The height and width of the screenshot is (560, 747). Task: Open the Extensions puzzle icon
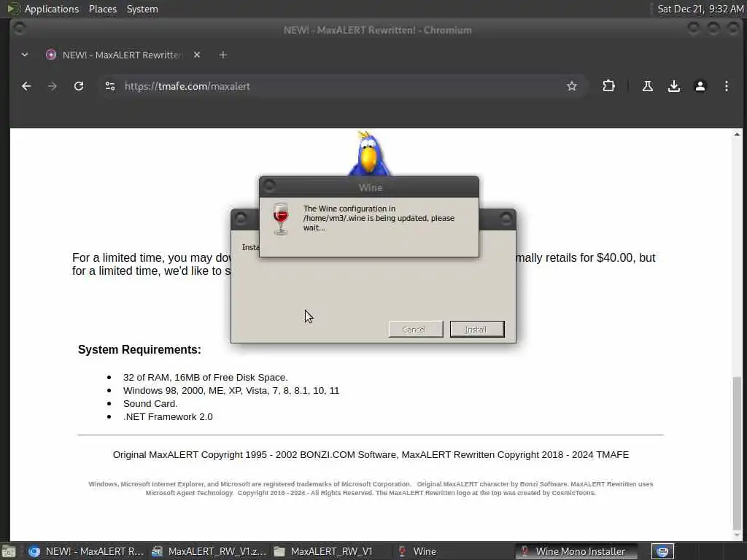click(x=608, y=86)
